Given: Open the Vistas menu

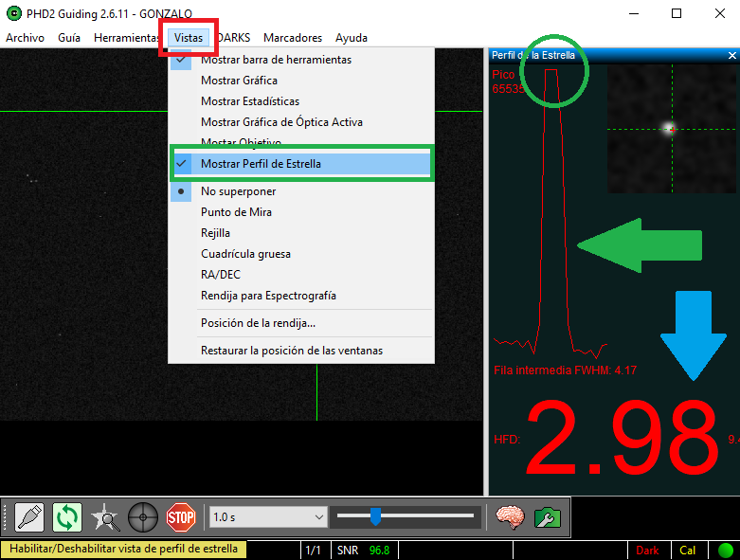Looking at the screenshot, I should 189,38.
